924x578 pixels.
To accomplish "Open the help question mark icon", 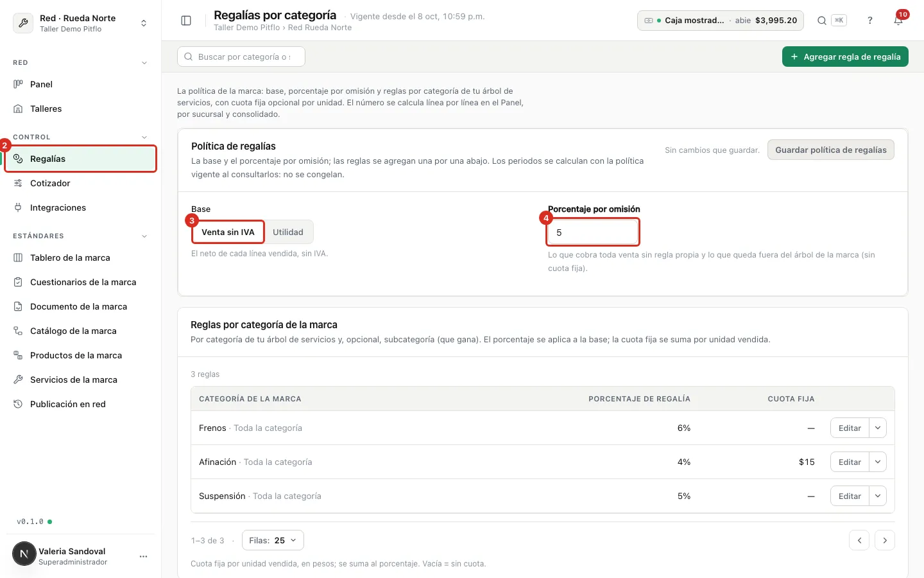I will [x=870, y=21].
